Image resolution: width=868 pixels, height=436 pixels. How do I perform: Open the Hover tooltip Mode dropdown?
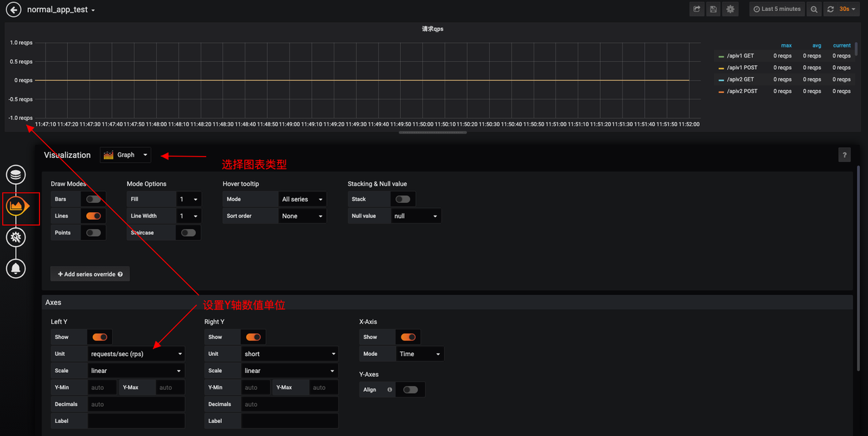[302, 199]
